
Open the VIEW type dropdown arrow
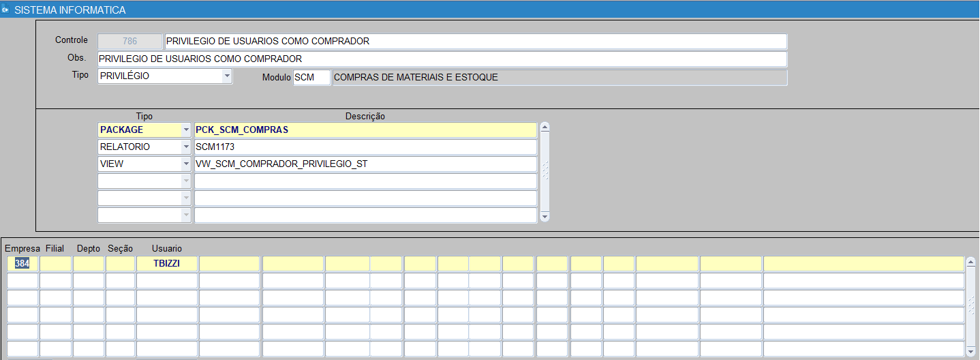pos(186,164)
